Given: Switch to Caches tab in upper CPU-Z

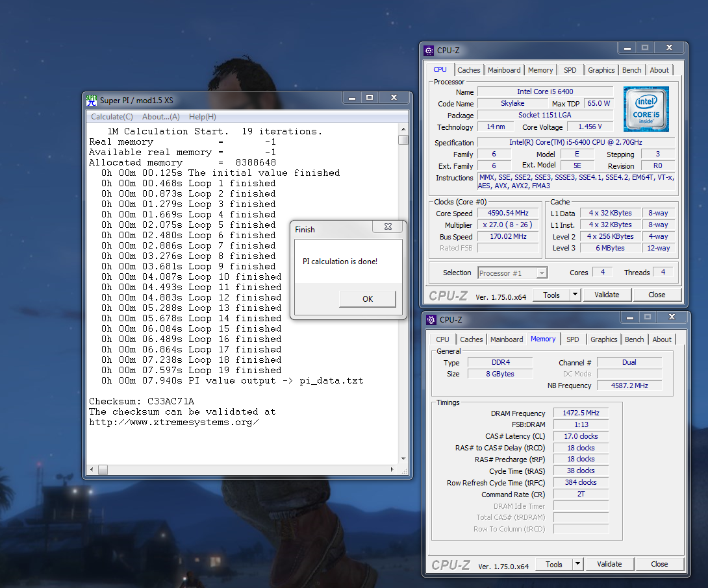Looking at the screenshot, I should coord(469,70).
